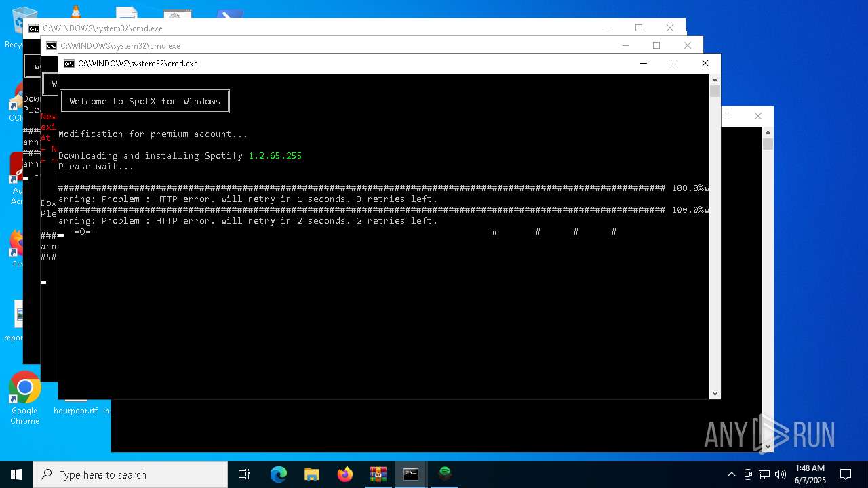The height and width of the screenshot is (488, 868).
Task: Click the front window's scrollbar down arrow
Action: pyautogui.click(x=715, y=394)
